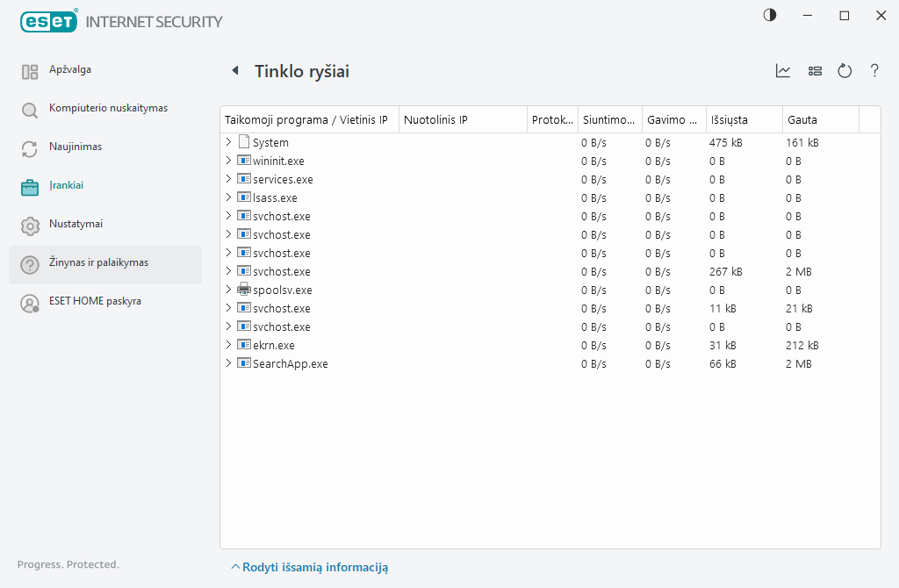Viewport: 899px width, 588px height.
Task: Open ESET HOME paskyra
Action: [x=95, y=301]
